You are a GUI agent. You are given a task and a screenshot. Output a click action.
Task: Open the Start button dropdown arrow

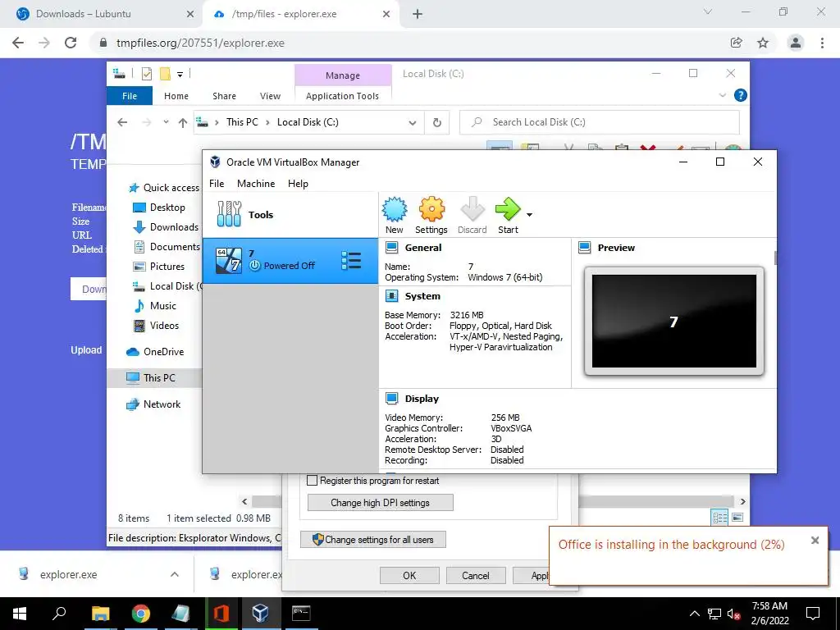tap(529, 215)
